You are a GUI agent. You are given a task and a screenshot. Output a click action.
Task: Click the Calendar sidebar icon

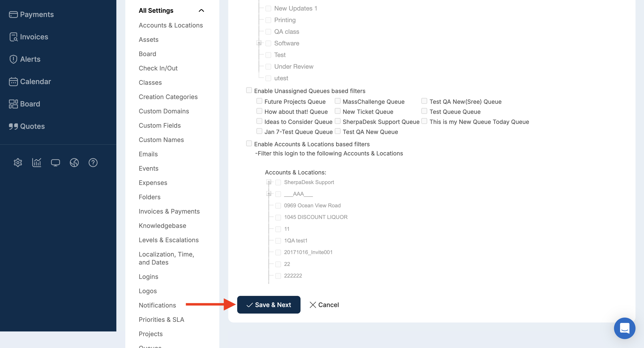point(13,82)
